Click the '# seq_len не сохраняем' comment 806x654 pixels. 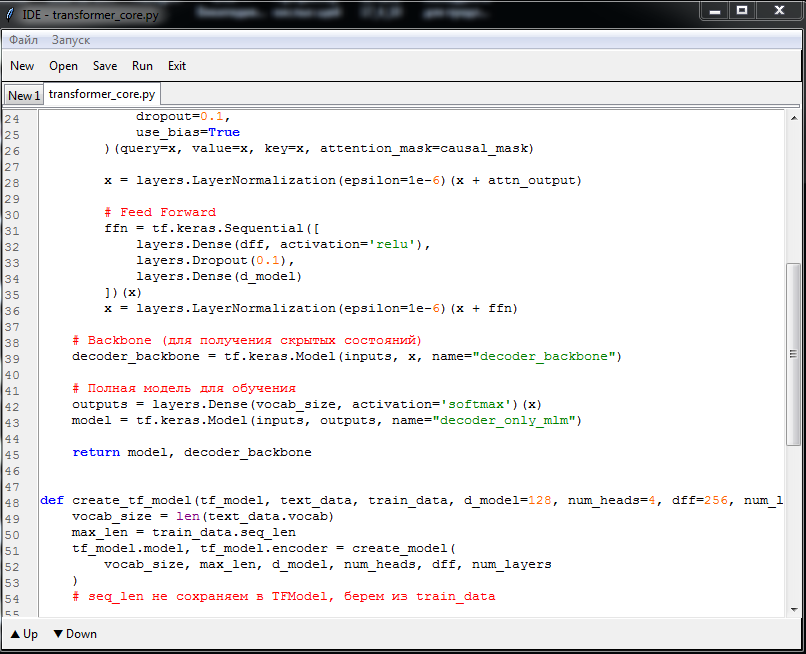284,596
